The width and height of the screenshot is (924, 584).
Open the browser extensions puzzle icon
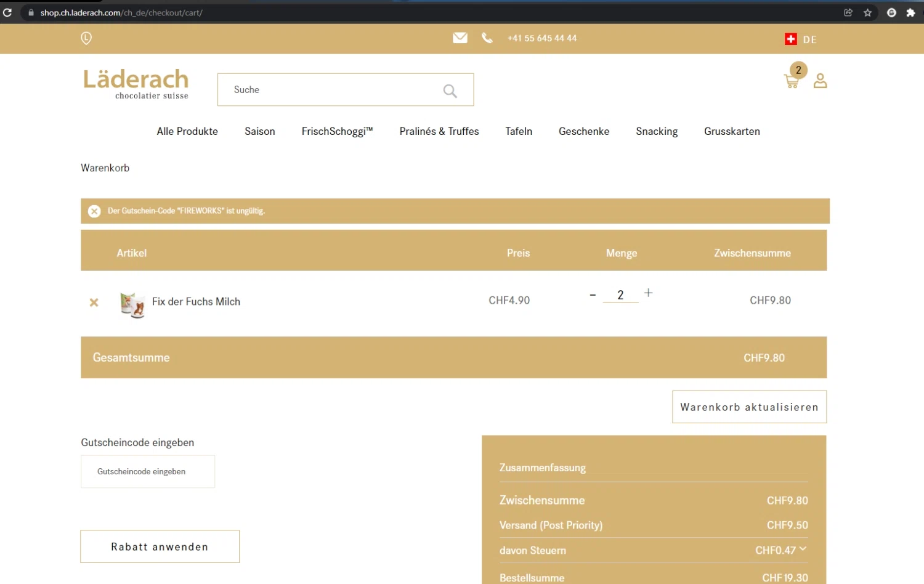(910, 12)
